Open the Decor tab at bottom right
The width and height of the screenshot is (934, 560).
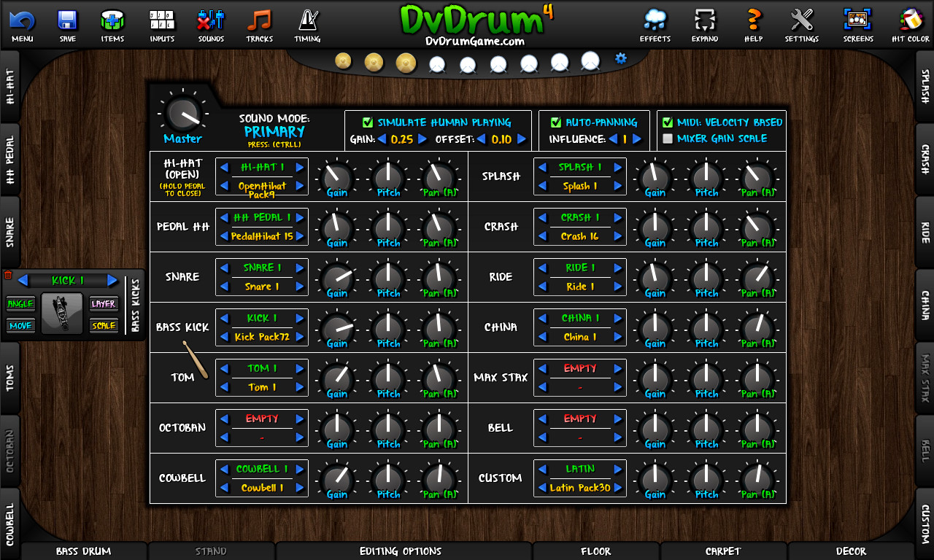850,551
